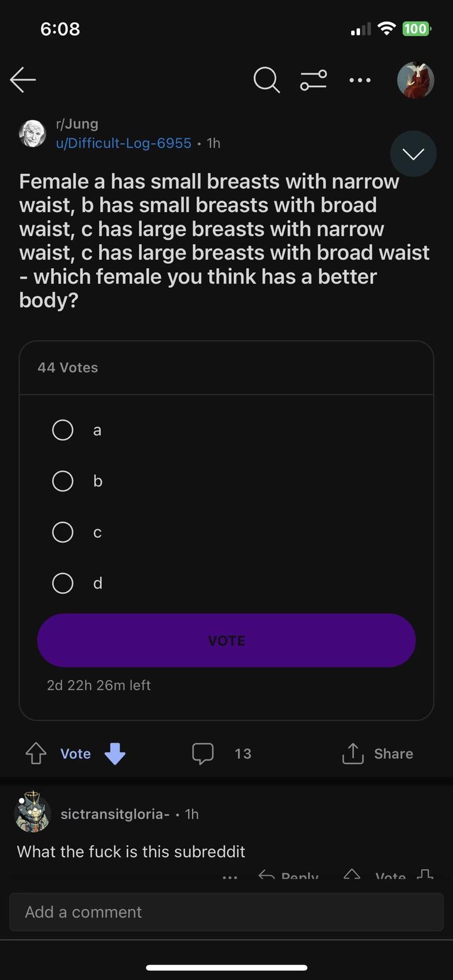453x980 pixels.
Task: Open the sort and filter sliders icon
Action: [313, 80]
